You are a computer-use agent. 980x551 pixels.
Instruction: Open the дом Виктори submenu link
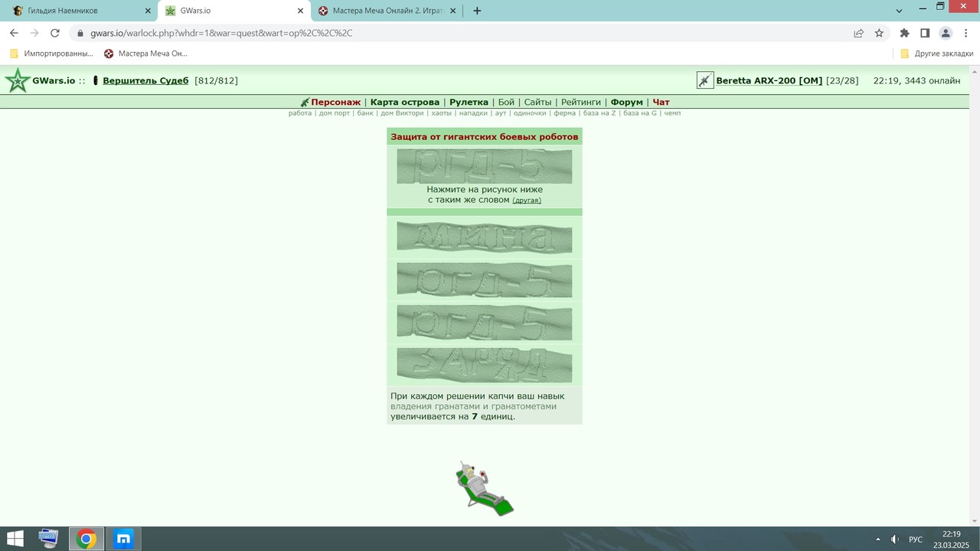click(402, 113)
